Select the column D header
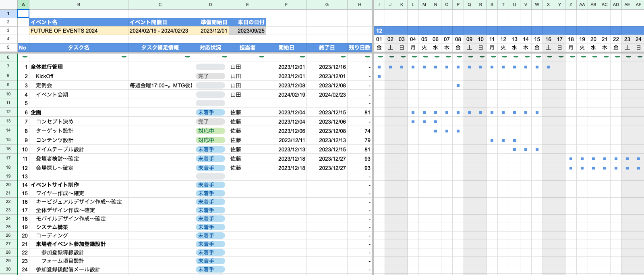 point(210,4)
